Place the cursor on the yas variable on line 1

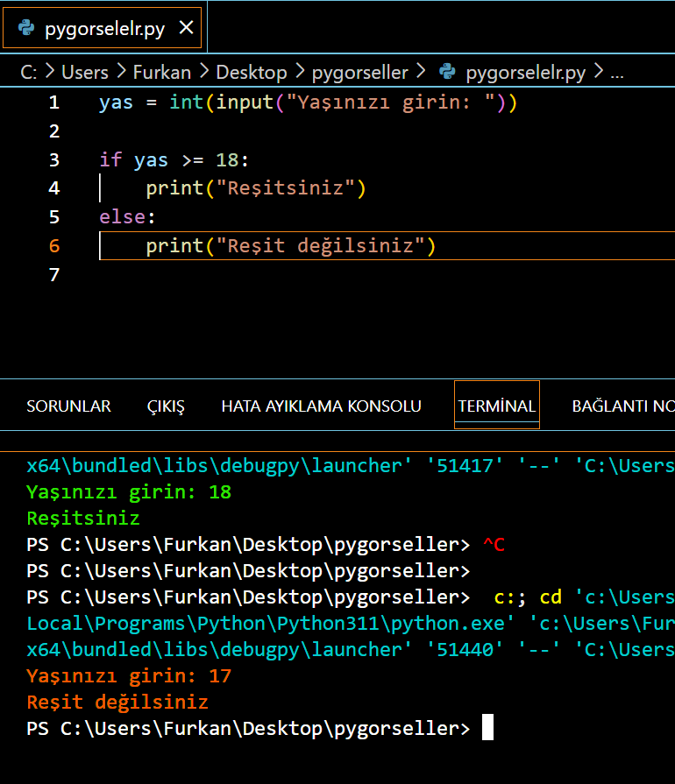116,102
